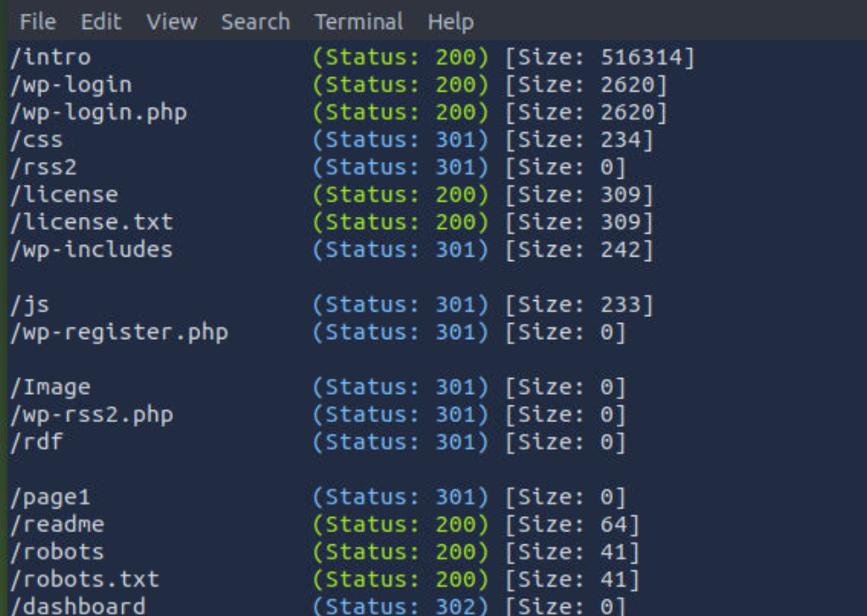Click the /wp-login.php path entry
Screen dimensions: 867x616
click(x=98, y=112)
